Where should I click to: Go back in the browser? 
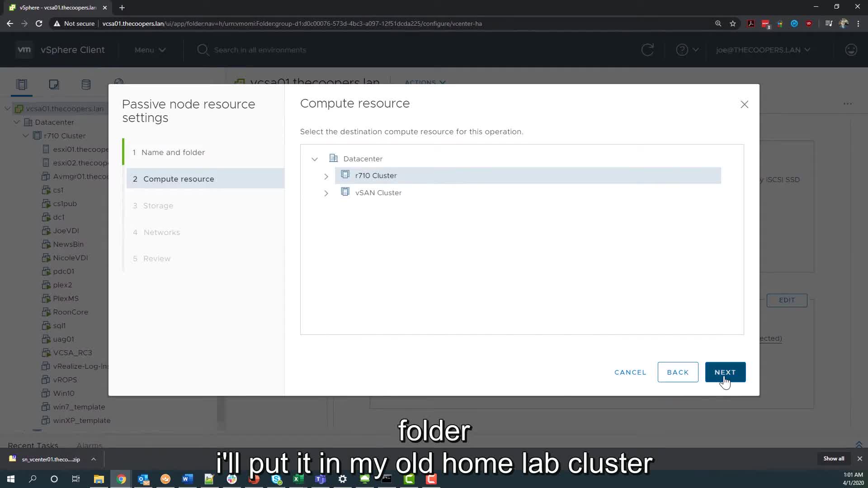[10, 23]
